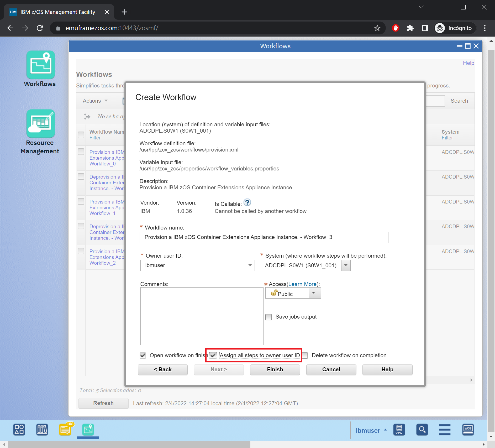Click the red ad blocker extension icon

[396, 28]
